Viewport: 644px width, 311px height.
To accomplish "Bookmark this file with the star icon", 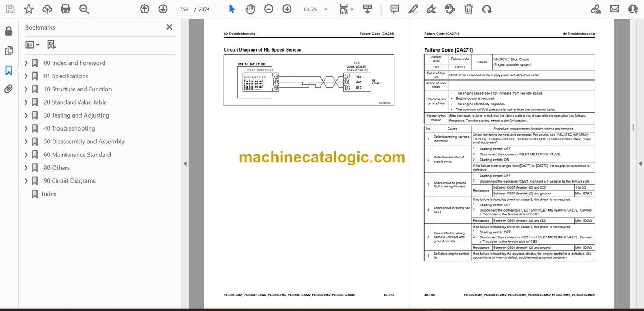I will tap(28, 9).
